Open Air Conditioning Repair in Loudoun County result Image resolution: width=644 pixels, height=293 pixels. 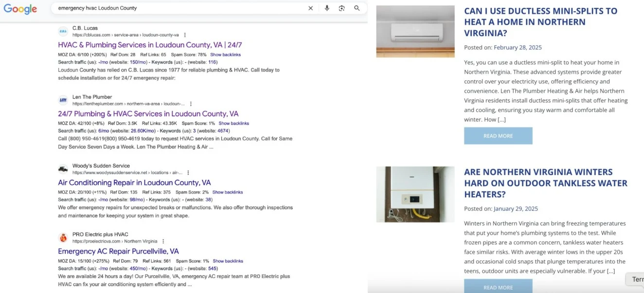(x=134, y=183)
